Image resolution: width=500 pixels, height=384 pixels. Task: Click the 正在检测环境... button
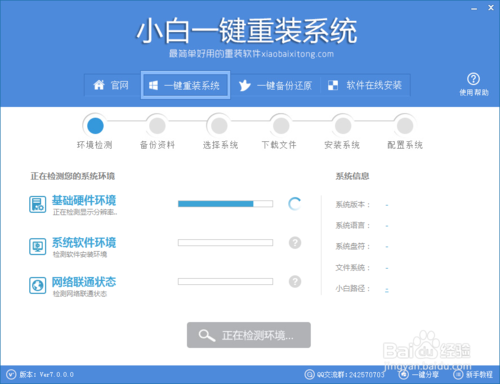[249, 335]
